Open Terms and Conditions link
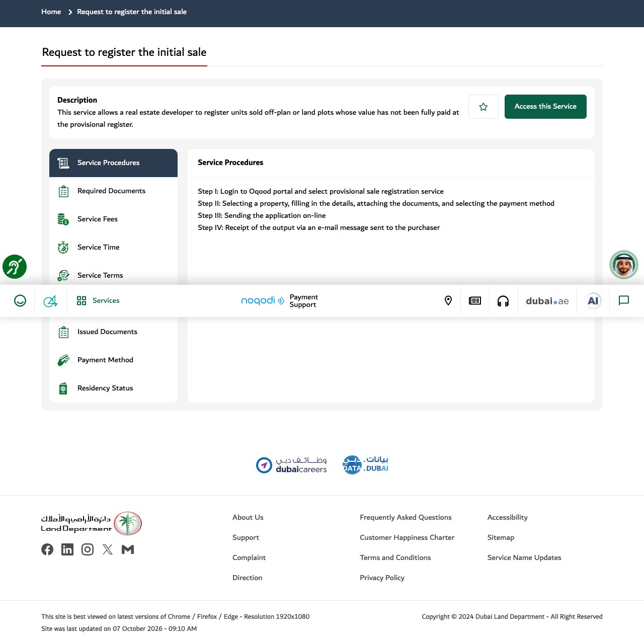The height and width of the screenshot is (644, 644). point(395,557)
